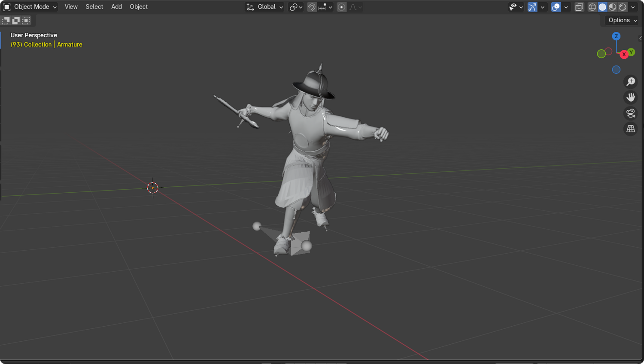Screen dimensions: 644x364
Task: Open the Add menu
Action: coord(116,7)
